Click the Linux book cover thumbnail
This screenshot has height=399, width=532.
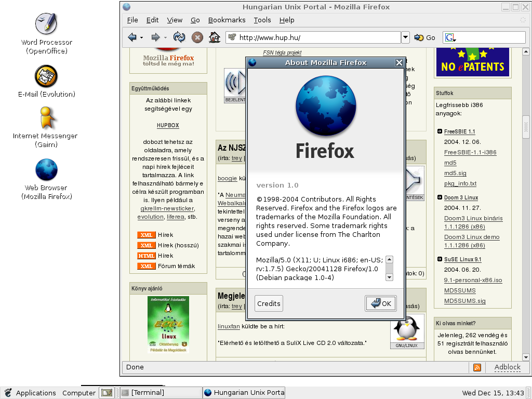click(168, 324)
